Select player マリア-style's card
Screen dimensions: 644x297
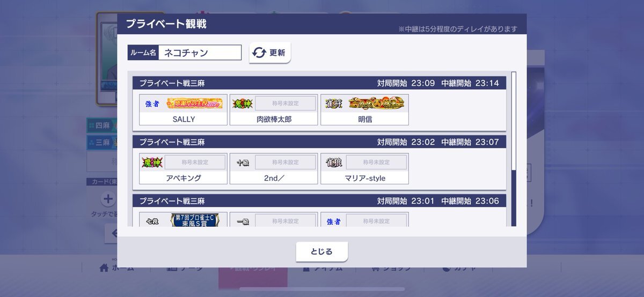tap(364, 169)
